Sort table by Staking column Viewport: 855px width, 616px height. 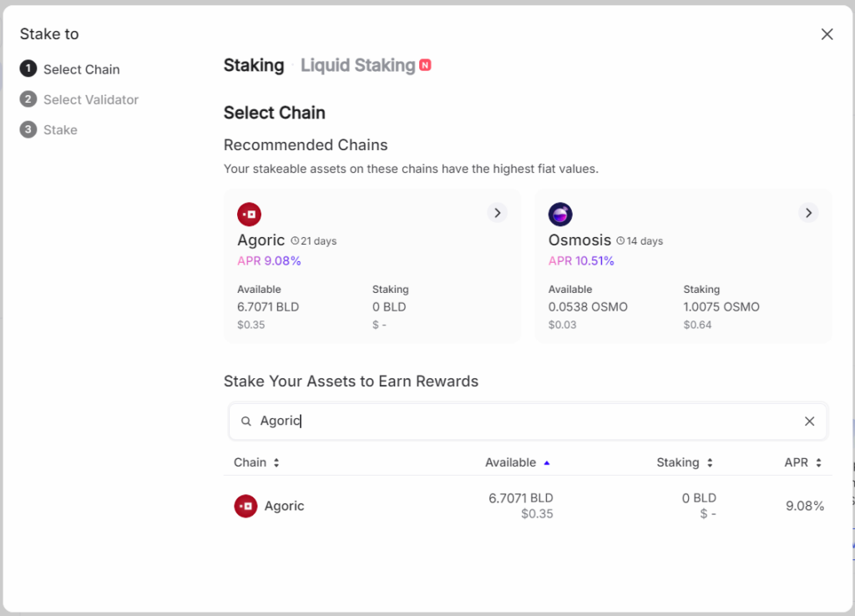[684, 462]
